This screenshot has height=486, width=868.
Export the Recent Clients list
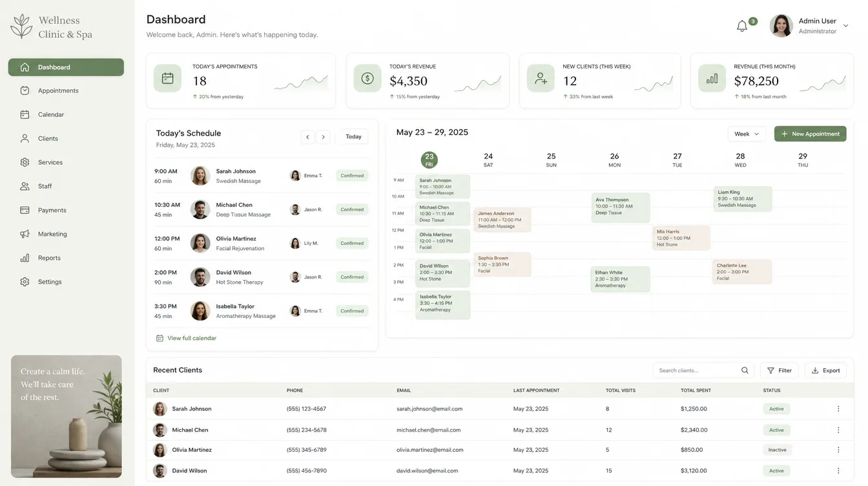click(825, 370)
